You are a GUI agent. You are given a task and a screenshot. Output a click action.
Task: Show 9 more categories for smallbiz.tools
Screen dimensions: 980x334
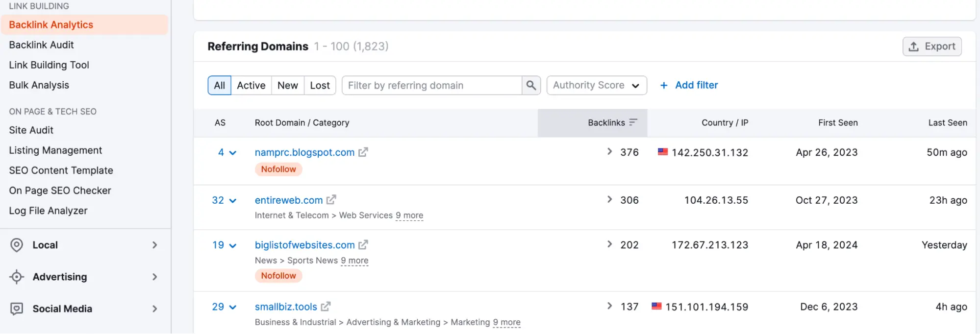[506, 322]
